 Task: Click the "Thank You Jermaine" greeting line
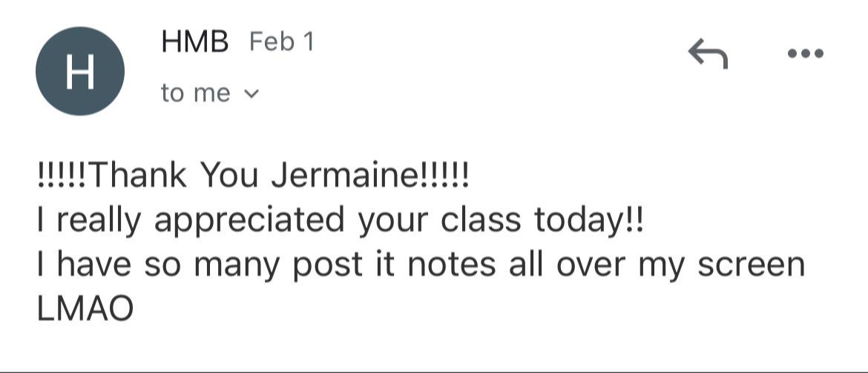254,176
